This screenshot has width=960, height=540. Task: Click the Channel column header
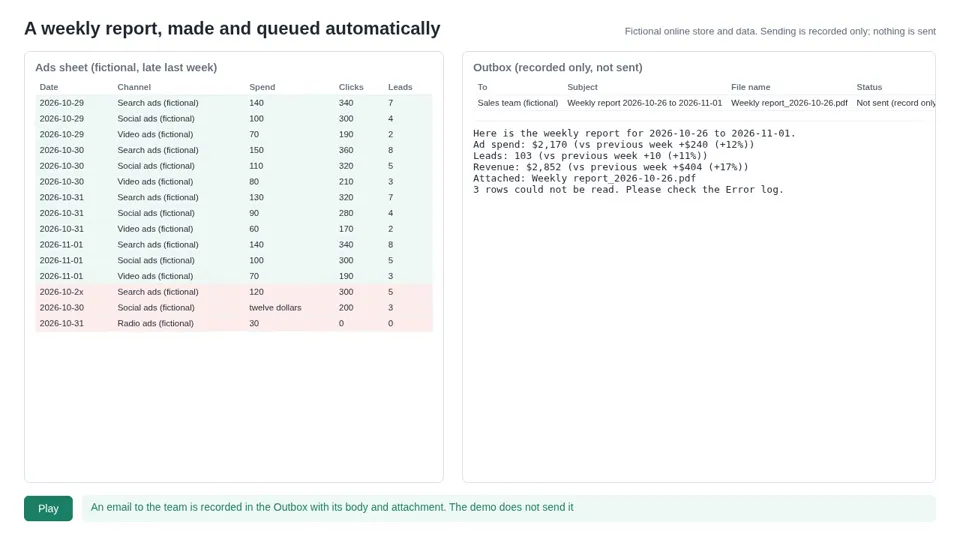pos(134,87)
